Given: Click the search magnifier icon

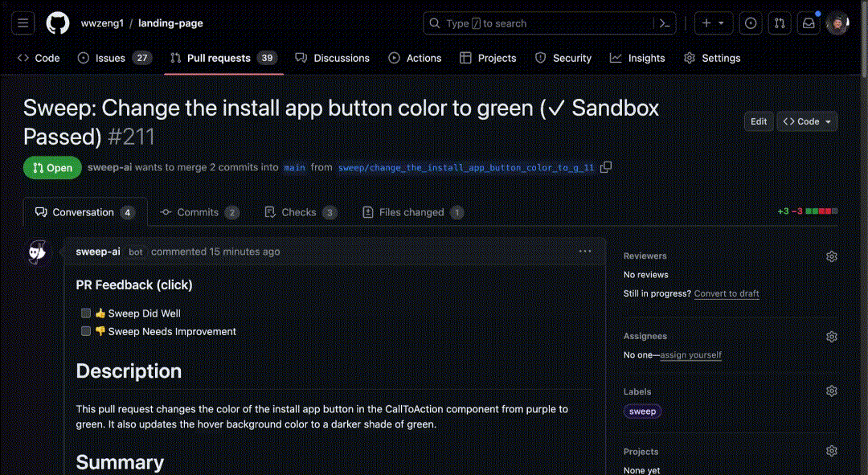Looking at the screenshot, I should pos(435,23).
